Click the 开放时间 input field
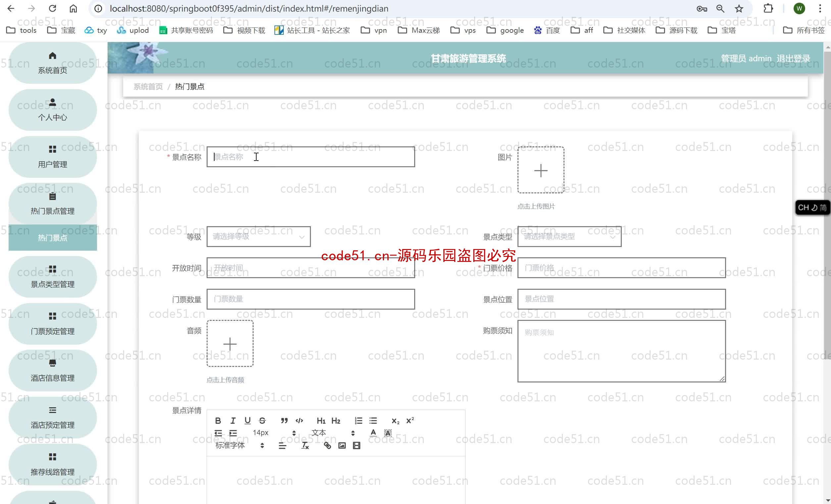Screen dimensions: 831x504 311,268
